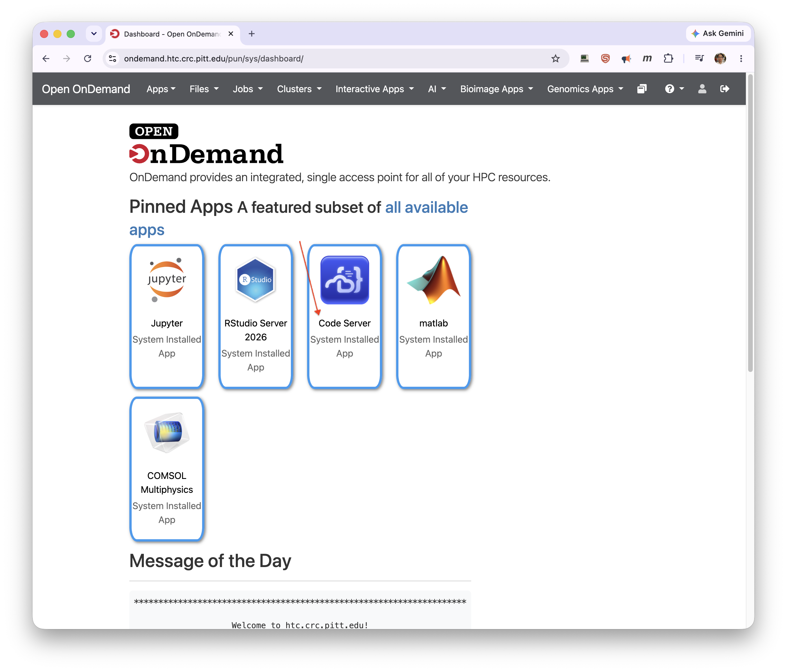Expand the tab search chevron

click(x=94, y=34)
